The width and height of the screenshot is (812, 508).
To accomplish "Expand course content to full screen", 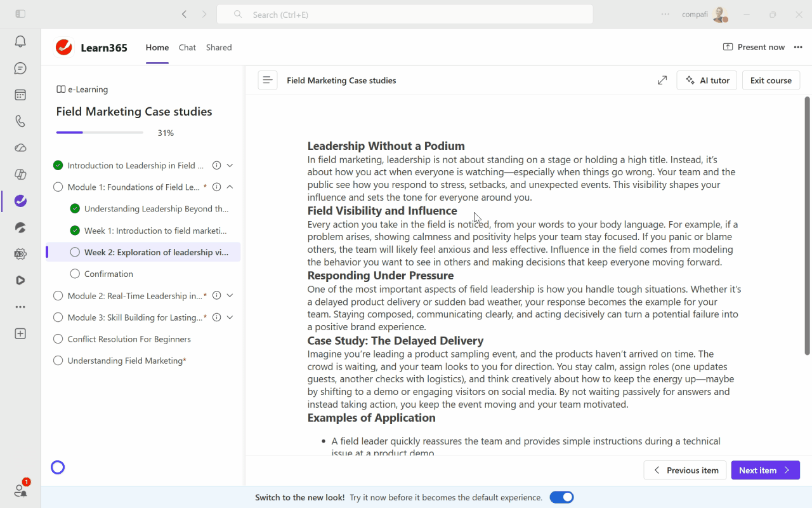I will pos(662,80).
